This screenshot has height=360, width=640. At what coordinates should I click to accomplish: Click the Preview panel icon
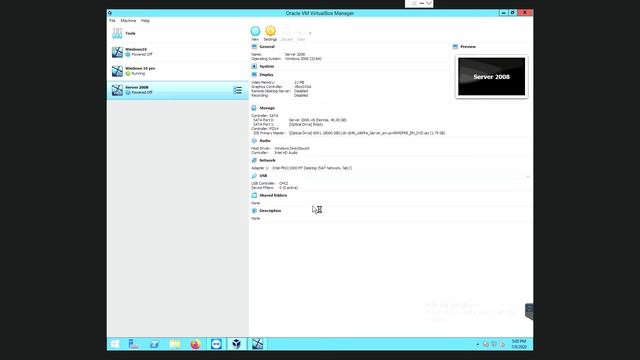pos(455,47)
